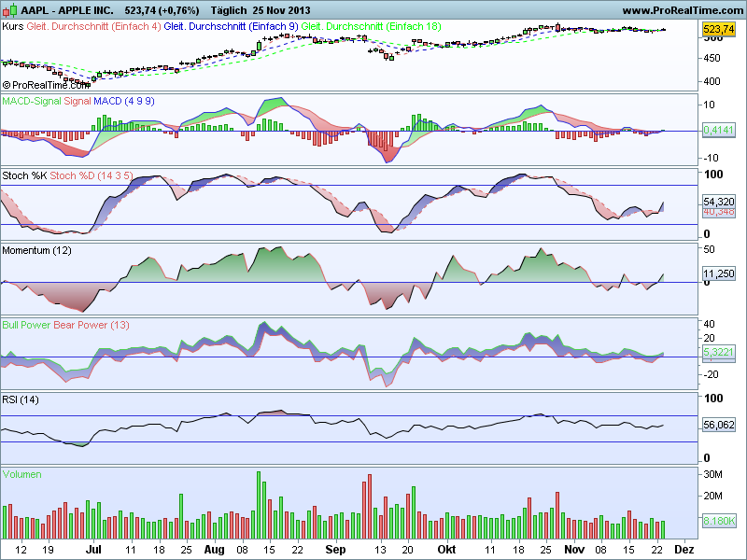Click the MACD-Signal legend label
This screenshot has width=747, height=560.
[32, 101]
